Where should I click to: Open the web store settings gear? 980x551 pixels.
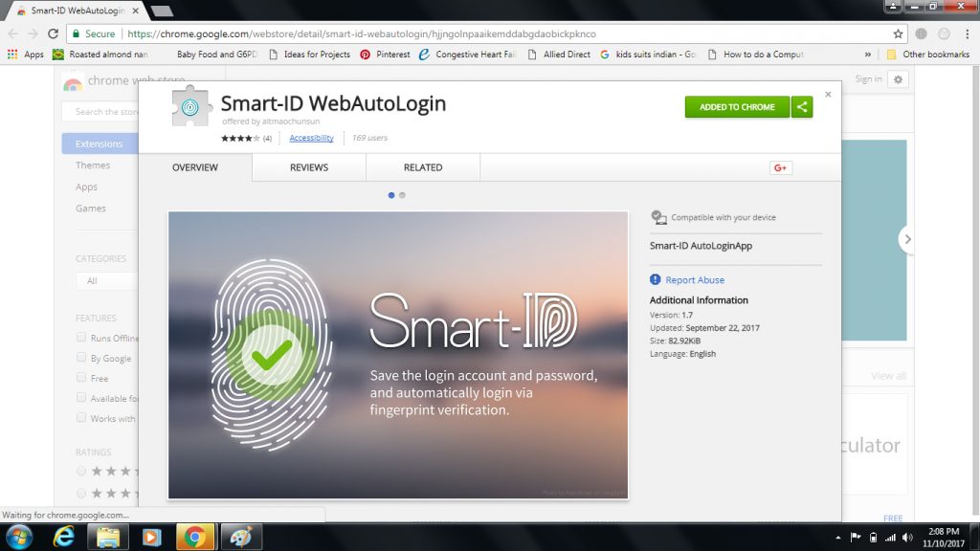point(897,79)
